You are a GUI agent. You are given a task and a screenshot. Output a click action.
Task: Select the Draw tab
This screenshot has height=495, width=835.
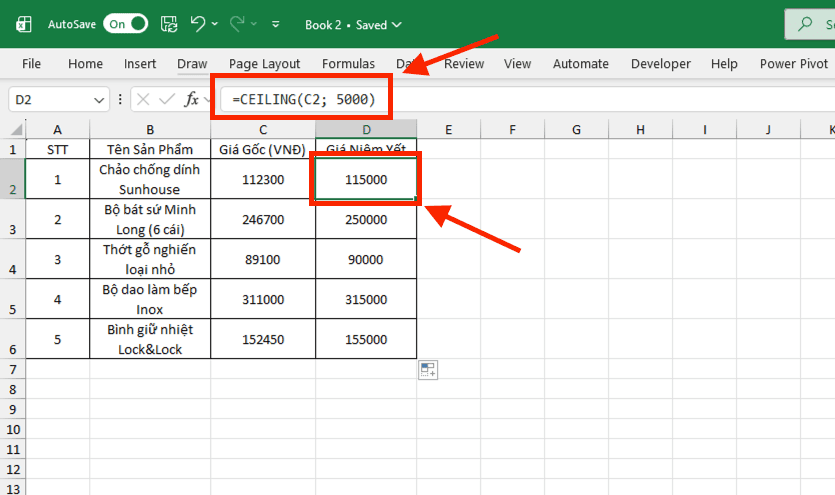[192, 64]
